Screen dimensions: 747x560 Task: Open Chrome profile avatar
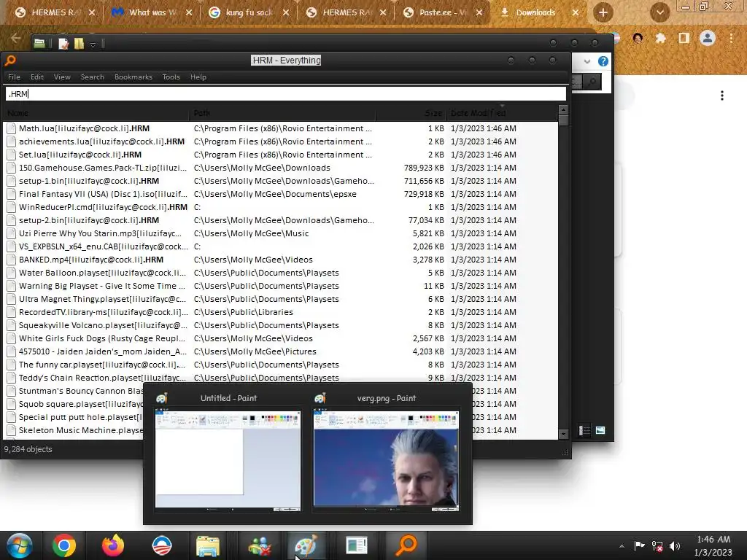(x=708, y=38)
